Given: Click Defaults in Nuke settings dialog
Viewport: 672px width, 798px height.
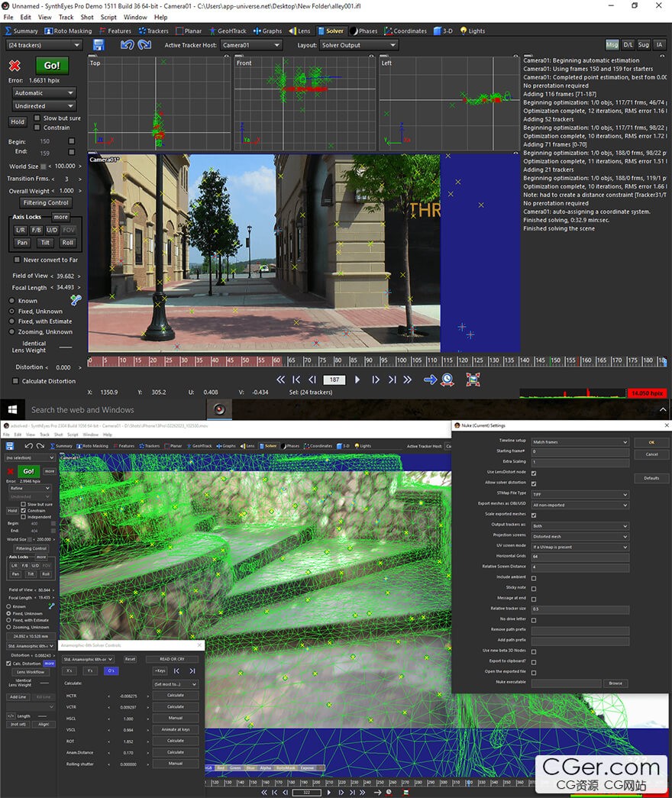Looking at the screenshot, I should [651, 478].
